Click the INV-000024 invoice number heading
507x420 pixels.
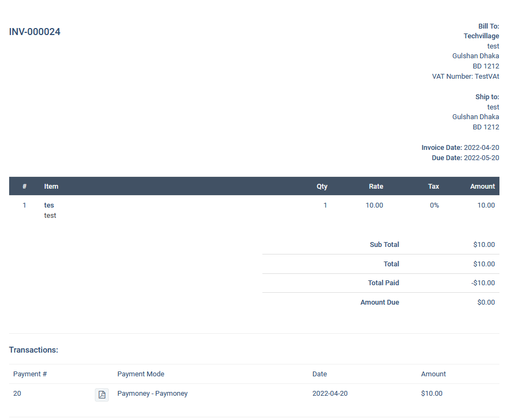tap(35, 32)
